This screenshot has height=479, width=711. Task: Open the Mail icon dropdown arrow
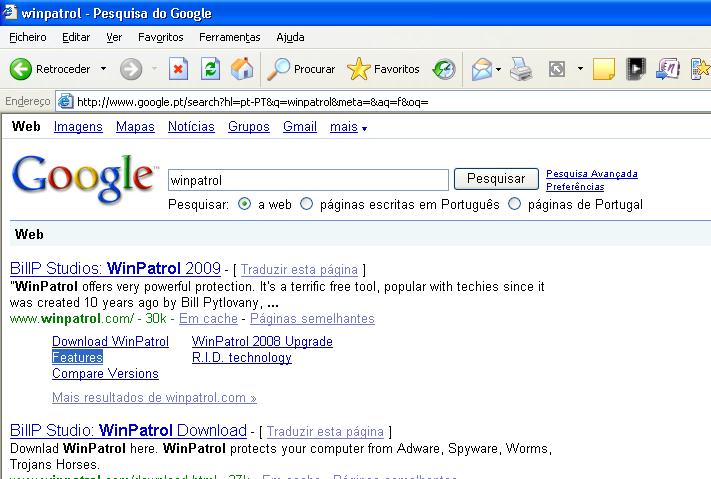[x=498, y=69]
